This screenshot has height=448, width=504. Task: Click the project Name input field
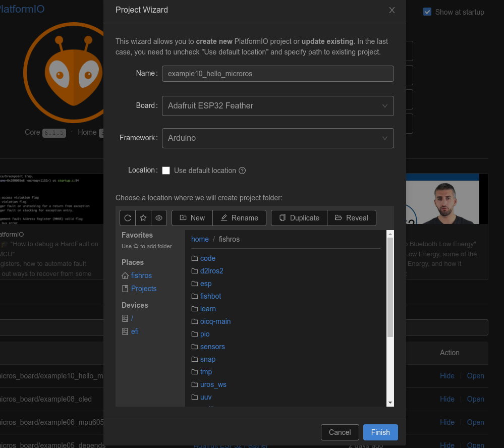(277, 74)
